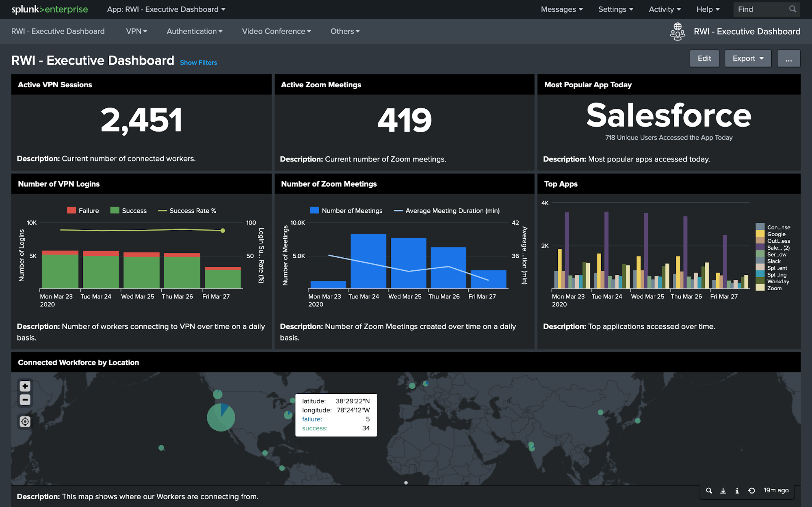The height and width of the screenshot is (507, 812).
Task: Click the map zoom-in icon
Action: point(24,386)
